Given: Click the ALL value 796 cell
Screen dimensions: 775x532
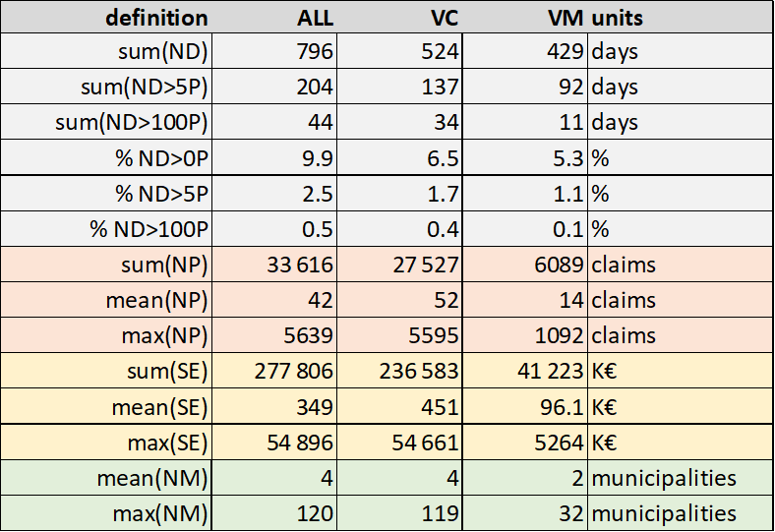Looking at the screenshot, I should pos(316,52).
